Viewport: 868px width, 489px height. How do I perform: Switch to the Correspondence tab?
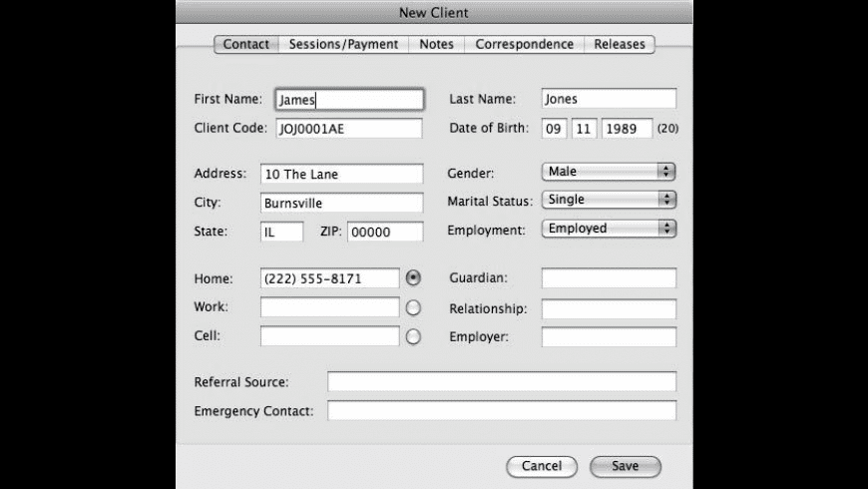coord(524,44)
